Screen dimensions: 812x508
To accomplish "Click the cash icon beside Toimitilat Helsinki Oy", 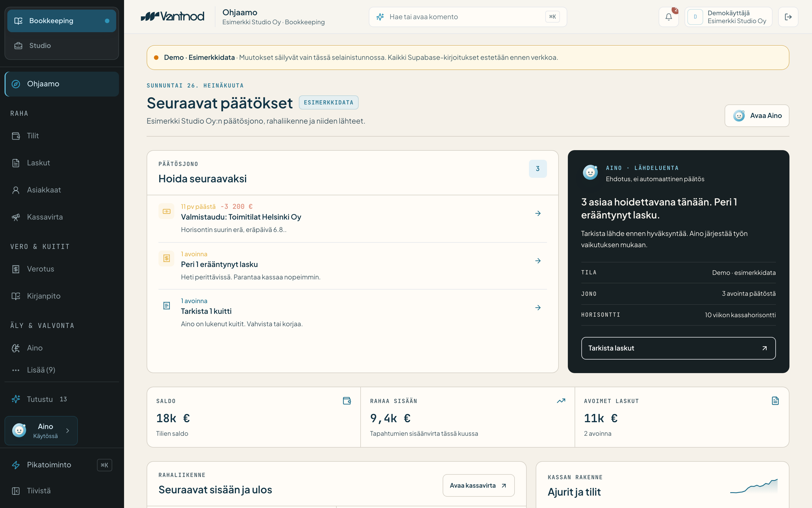I will (x=166, y=211).
